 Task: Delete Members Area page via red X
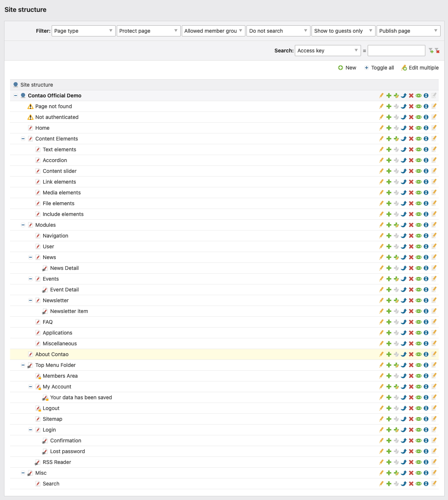click(411, 376)
